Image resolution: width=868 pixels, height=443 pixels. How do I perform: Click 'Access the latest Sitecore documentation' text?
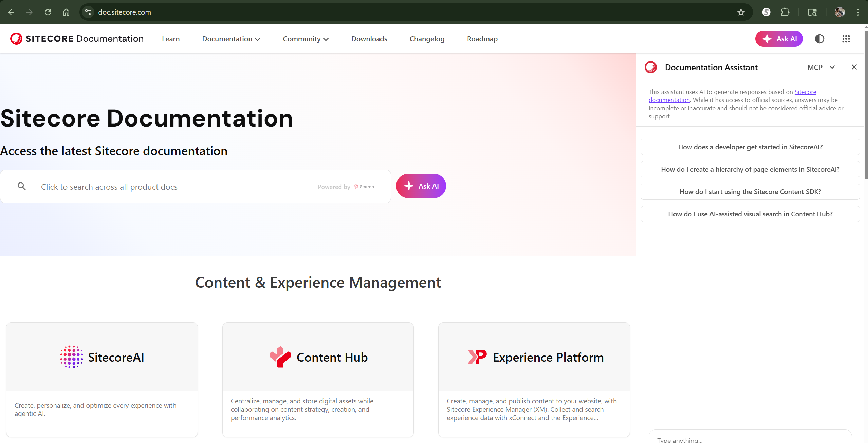pos(114,151)
